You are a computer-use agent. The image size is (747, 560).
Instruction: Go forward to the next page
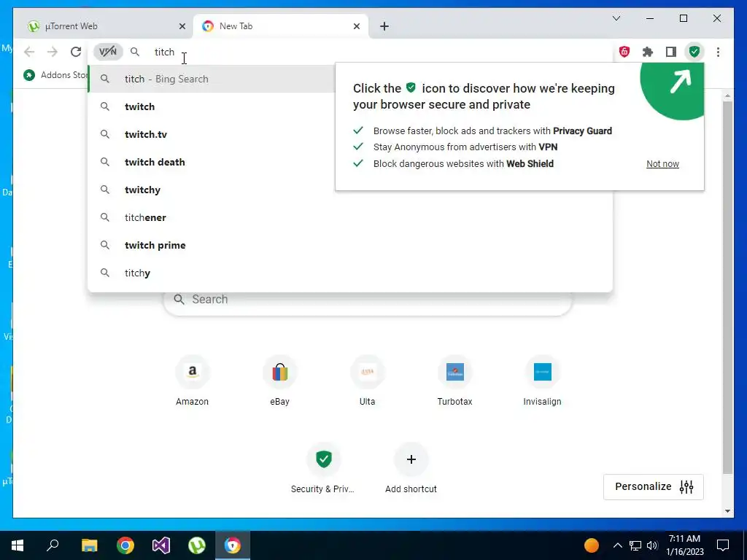(53, 52)
